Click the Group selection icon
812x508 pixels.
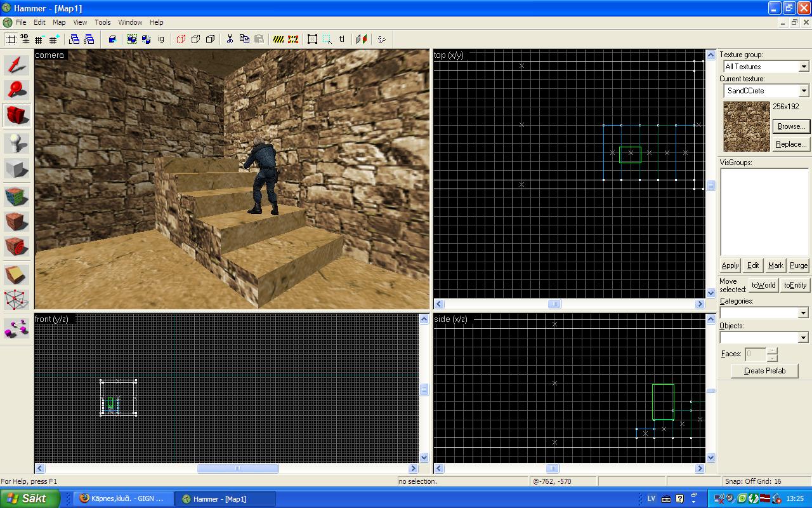tap(132, 39)
